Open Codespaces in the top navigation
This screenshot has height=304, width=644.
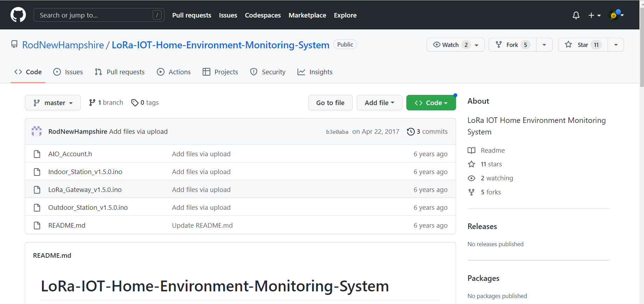[x=263, y=15]
